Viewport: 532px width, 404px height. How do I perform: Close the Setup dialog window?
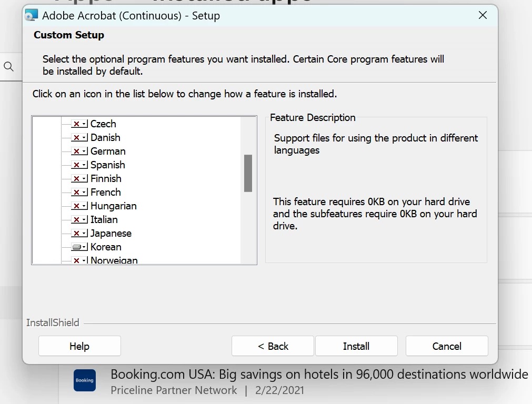[483, 15]
